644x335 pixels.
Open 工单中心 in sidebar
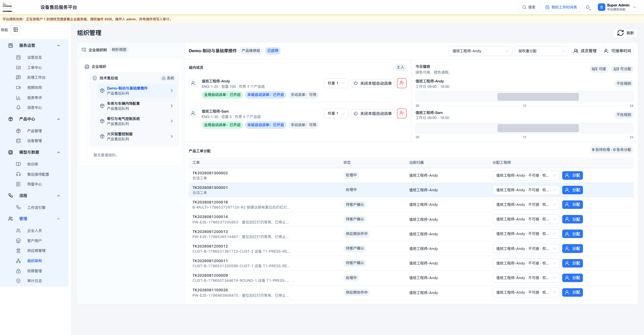[x=35, y=67]
